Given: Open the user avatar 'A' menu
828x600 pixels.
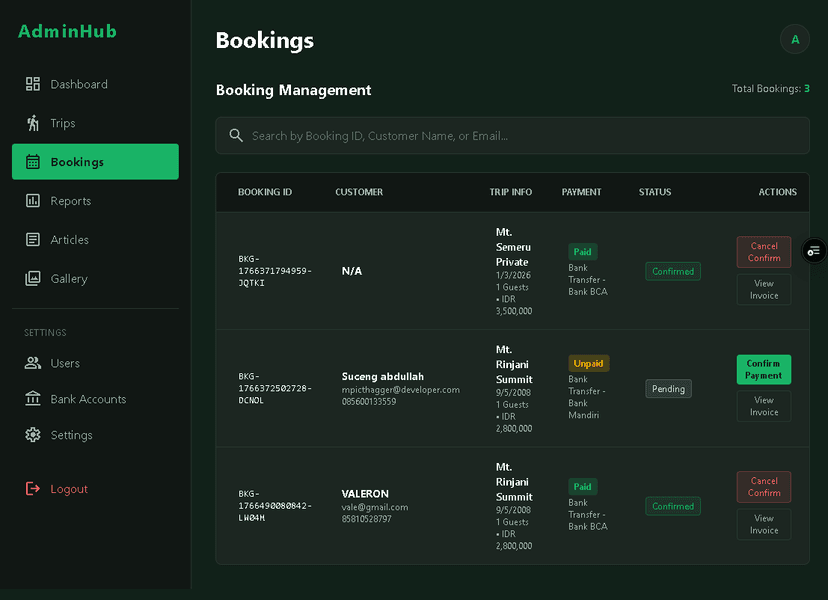Looking at the screenshot, I should (795, 39).
